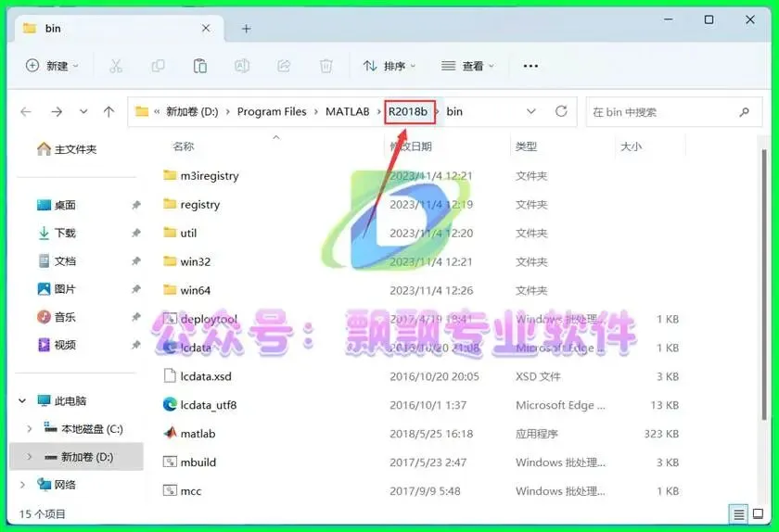Screen dimensions: 779x532
Task: Select the lcdata.xsd file
Action: [x=198, y=376]
